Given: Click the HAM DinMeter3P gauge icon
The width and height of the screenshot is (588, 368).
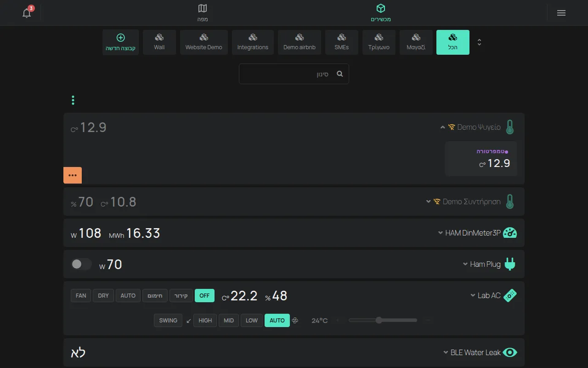Looking at the screenshot, I should click(x=510, y=233).
